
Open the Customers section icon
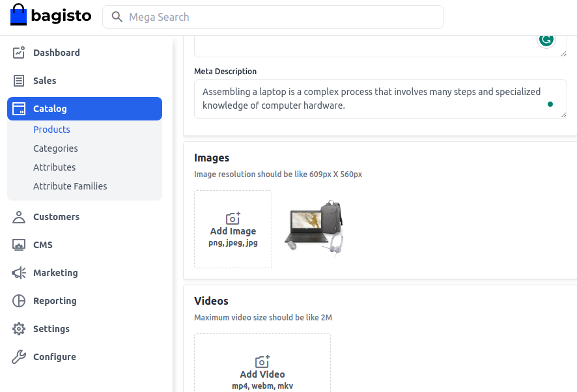(x=18, y=216)
